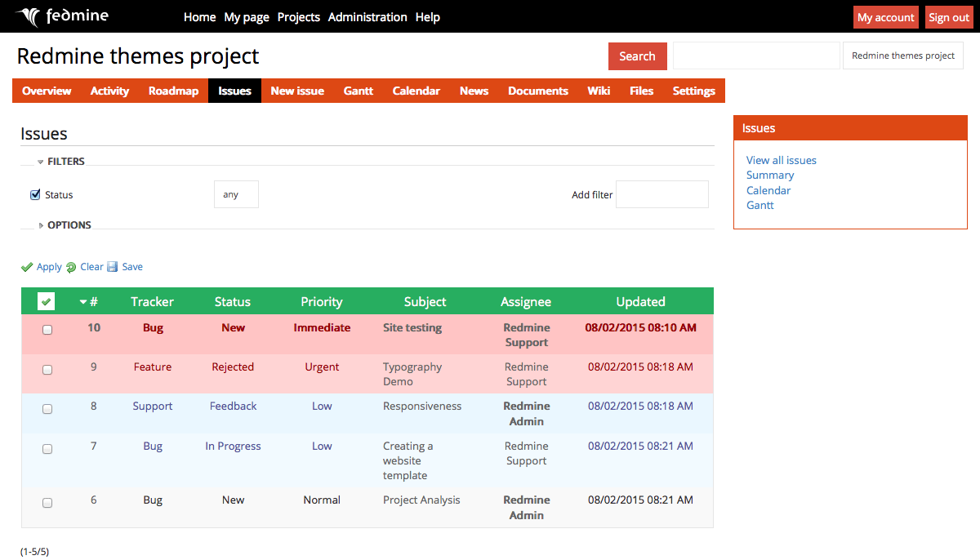
Task: Sort by the Assignee column header
Action: (x=526, y=302)
